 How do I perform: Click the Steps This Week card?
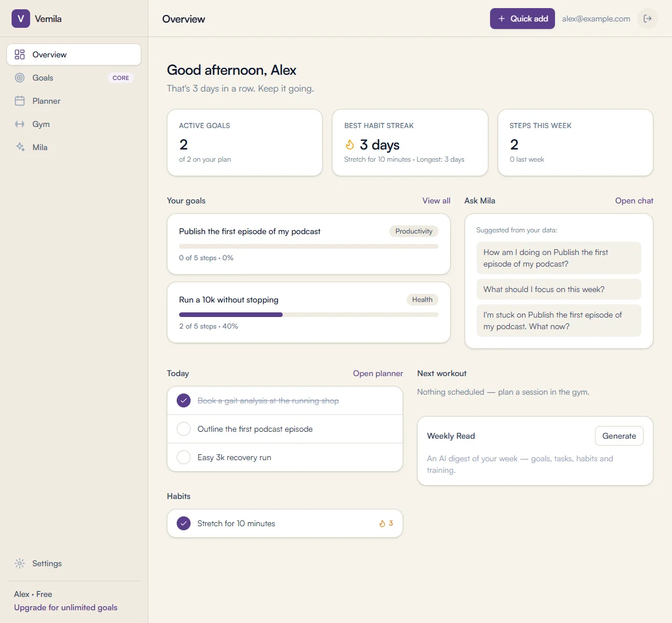[x=576, y=143]
